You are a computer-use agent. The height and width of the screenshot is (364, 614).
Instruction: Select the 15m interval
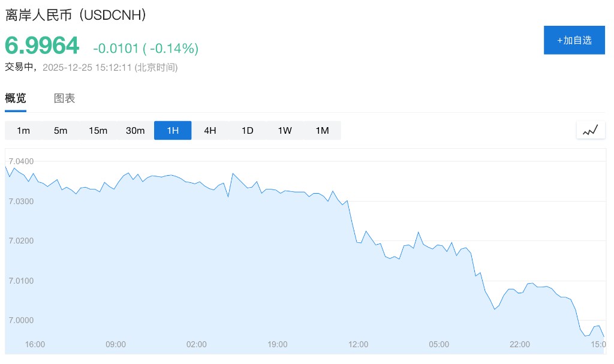point(98,131)
